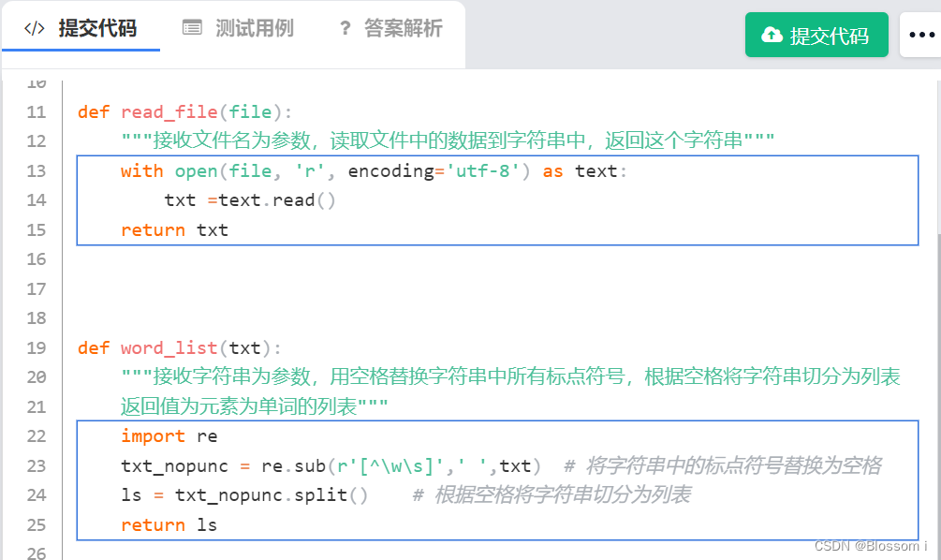This screenshot has width=941, height=560.
Task: Click the empty line 17 in the editor
Action: [498, 289]
